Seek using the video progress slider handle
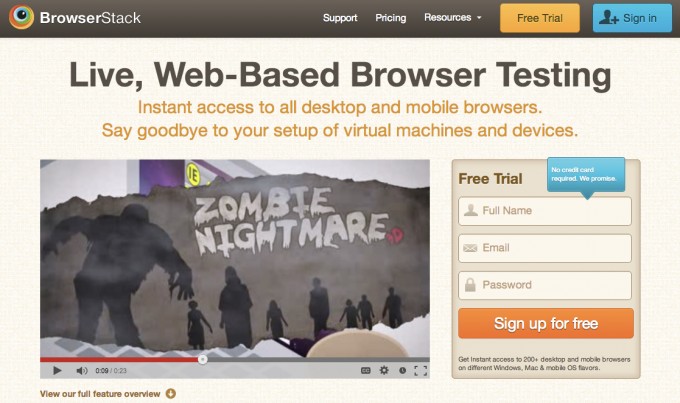This screenshot has width=680, height=403. coord(203,359)
